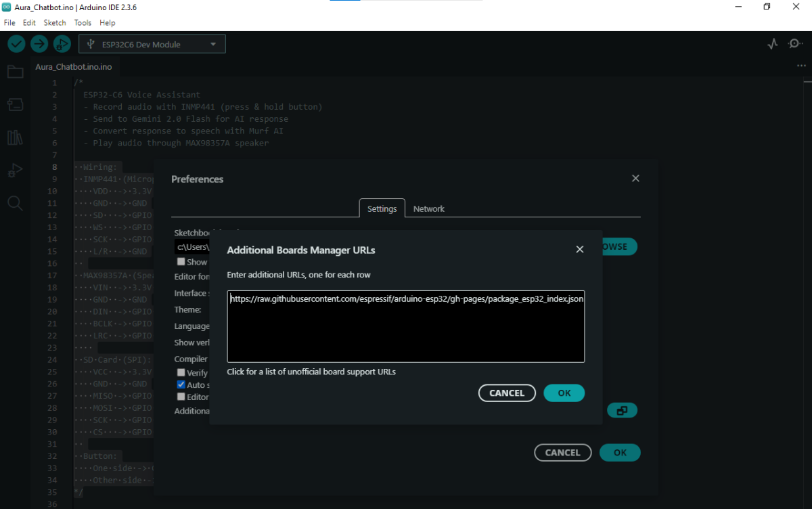The height and width of the screenshot is (509, 812).
Task: Open Boards Manager in the sidebar
Action: coord(15,104)
